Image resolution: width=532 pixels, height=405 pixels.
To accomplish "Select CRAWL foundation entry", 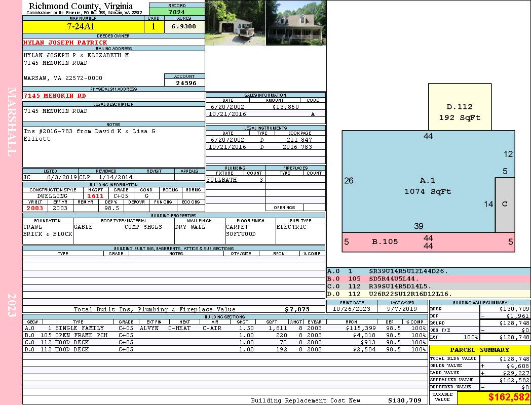I will point(32,227).
